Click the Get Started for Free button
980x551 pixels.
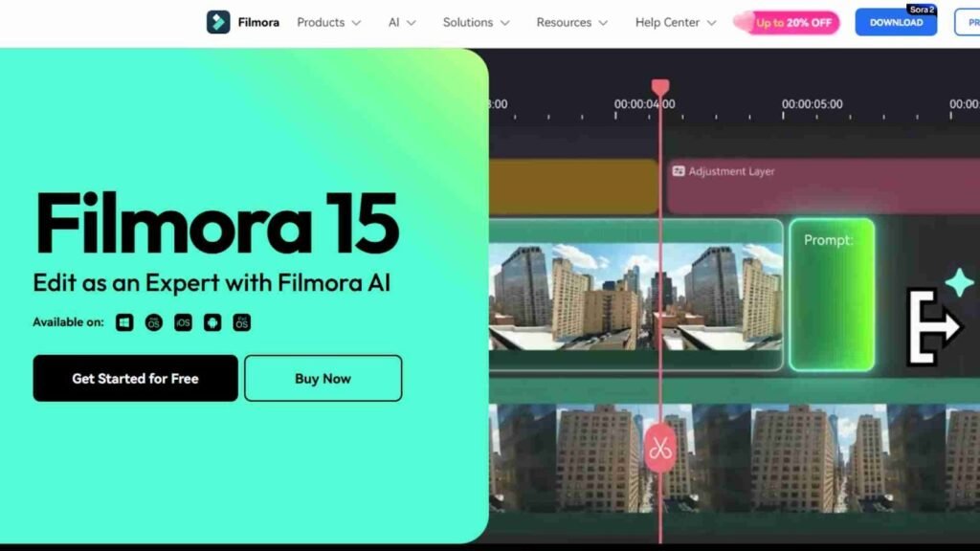(x=135, y=378)
